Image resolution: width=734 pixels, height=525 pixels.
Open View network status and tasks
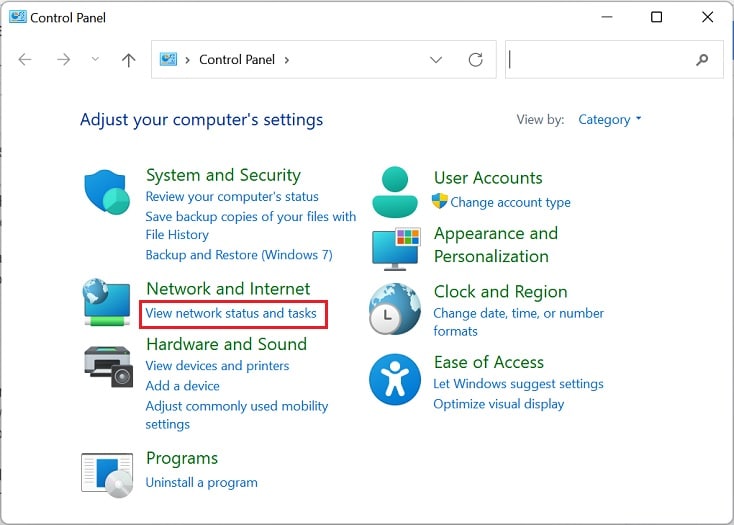point(231,313)
